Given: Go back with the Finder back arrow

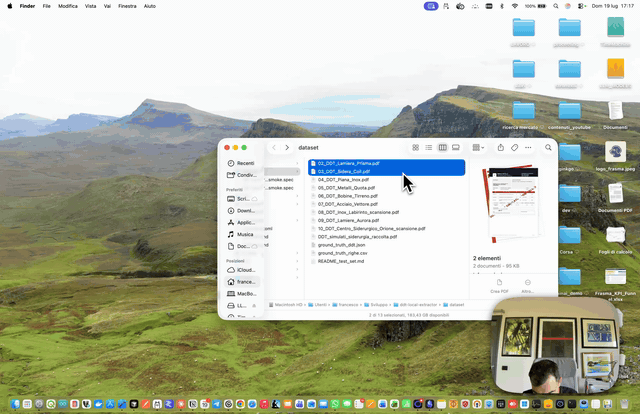Looking at the screenshot, I should point(274,147).
